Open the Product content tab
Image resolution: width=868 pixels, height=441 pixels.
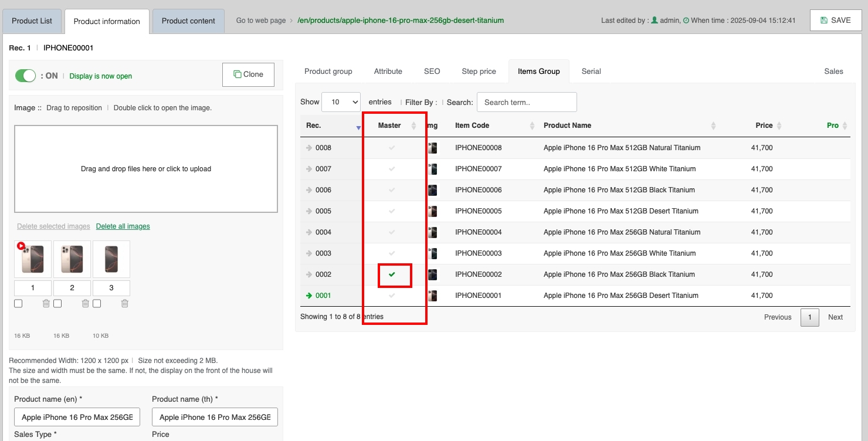(188, 21)
